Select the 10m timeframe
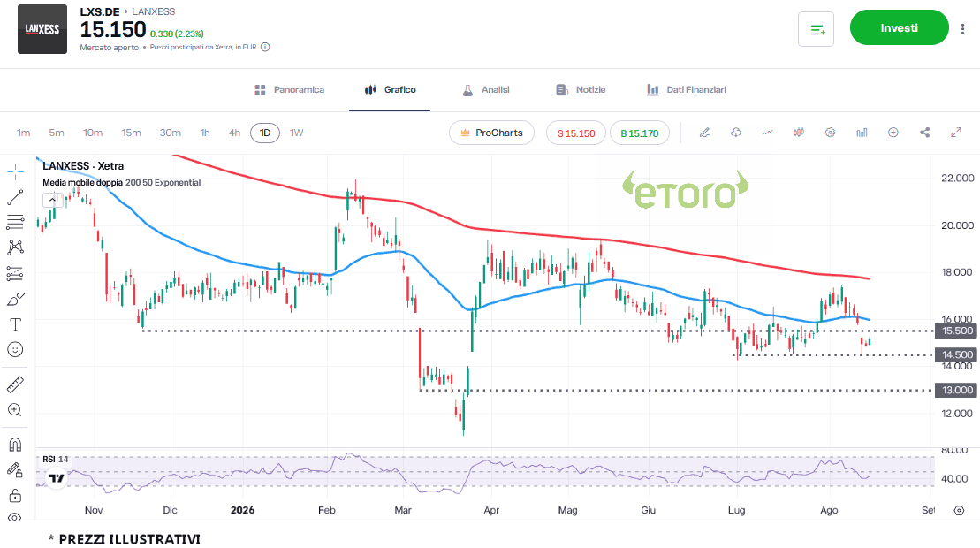Screen dimensions: 980x548 93,133
